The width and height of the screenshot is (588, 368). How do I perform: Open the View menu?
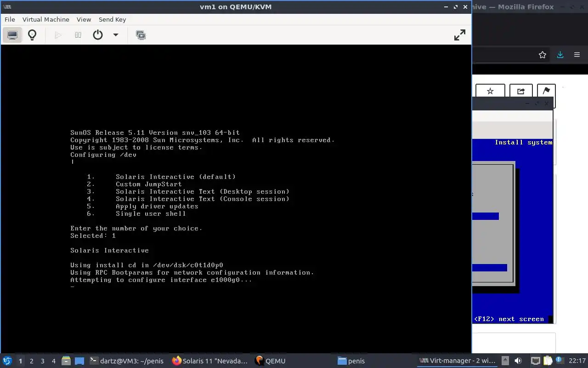84,19
